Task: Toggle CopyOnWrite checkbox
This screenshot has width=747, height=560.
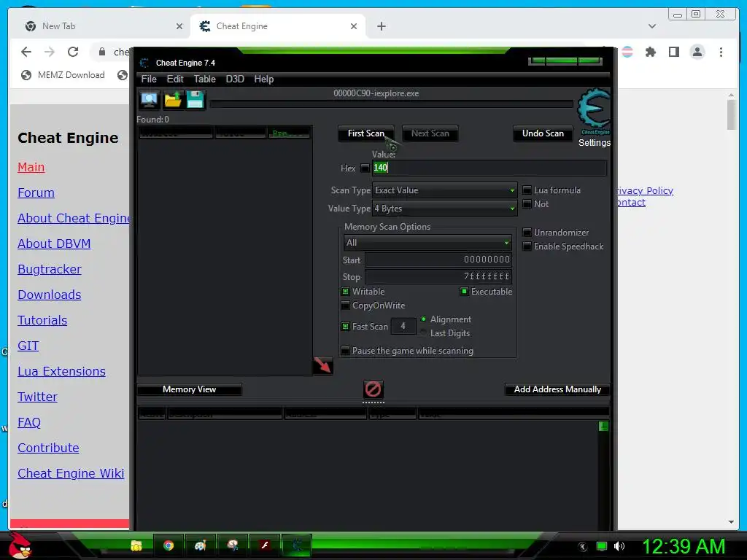Action: (345, 306)
